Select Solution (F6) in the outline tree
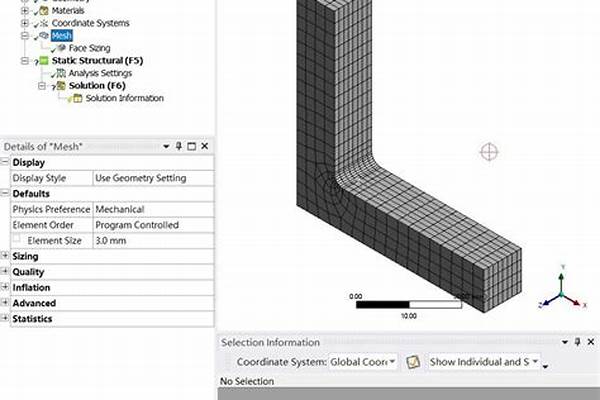Viewport: 600px width, 400px height. [x=96, y=85]
